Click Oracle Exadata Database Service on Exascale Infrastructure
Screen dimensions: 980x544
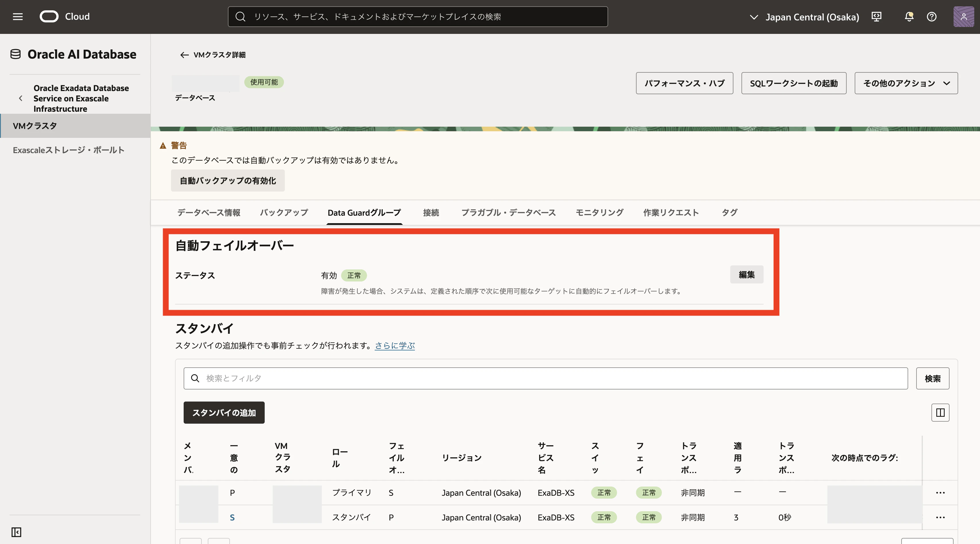(x=81, y=99)
